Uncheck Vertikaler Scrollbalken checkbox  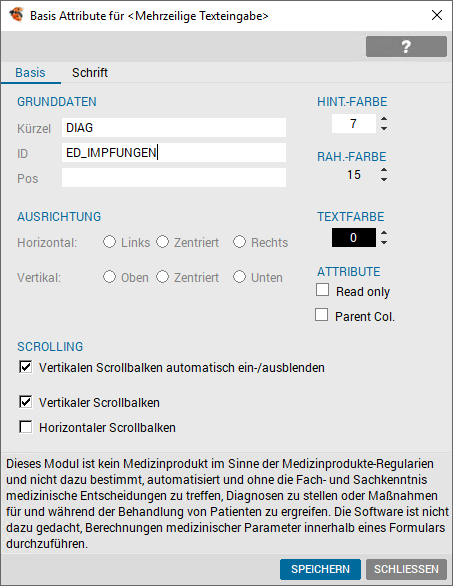(25, 402)
